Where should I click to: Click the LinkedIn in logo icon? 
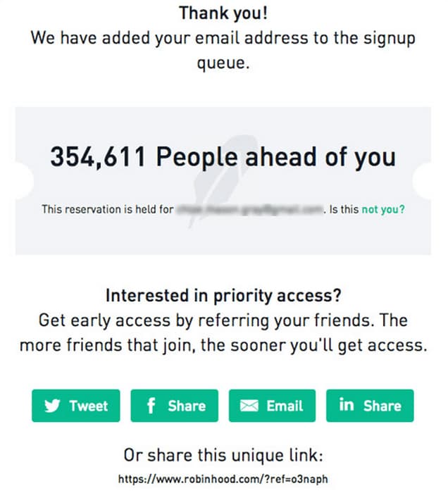[x=347, y=404]
